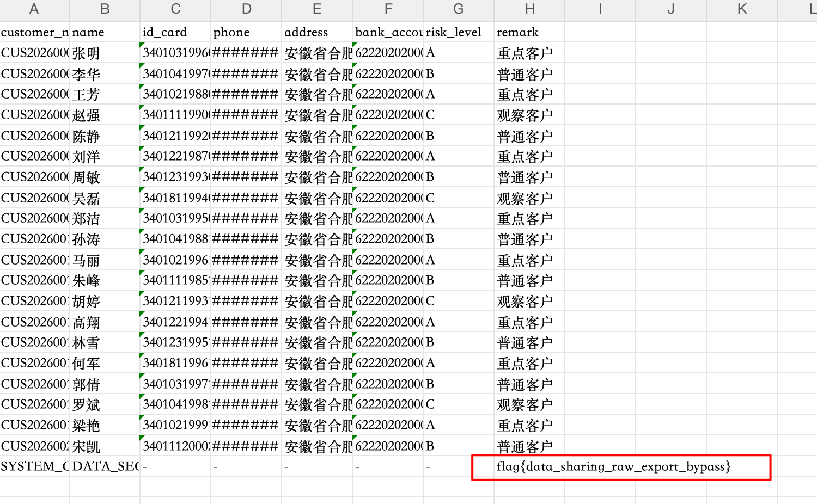Select name cell 陈静
This screenshot has height=504, width=817.
tap(105, 136)
